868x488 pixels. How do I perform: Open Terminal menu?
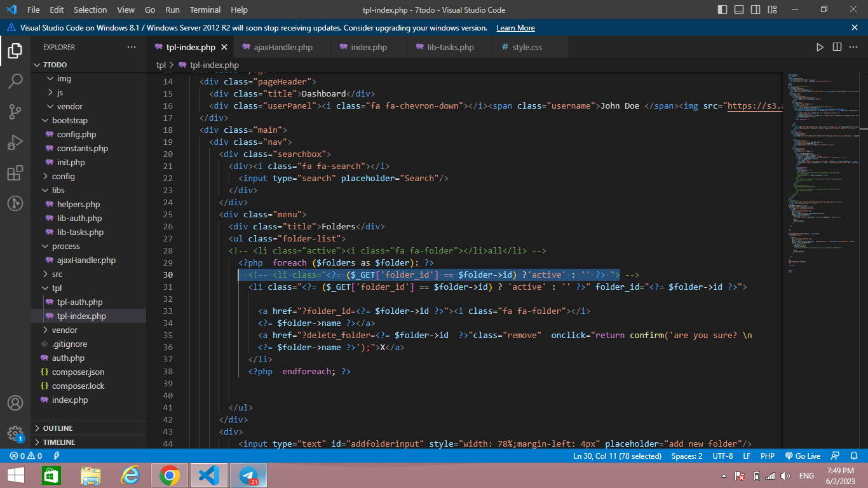click(205, 10)
